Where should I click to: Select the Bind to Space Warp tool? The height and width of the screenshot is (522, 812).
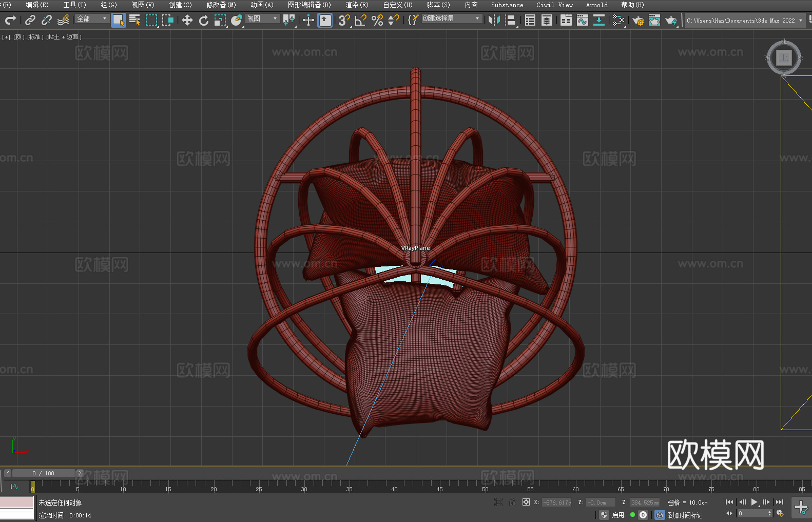coord(63,20)
